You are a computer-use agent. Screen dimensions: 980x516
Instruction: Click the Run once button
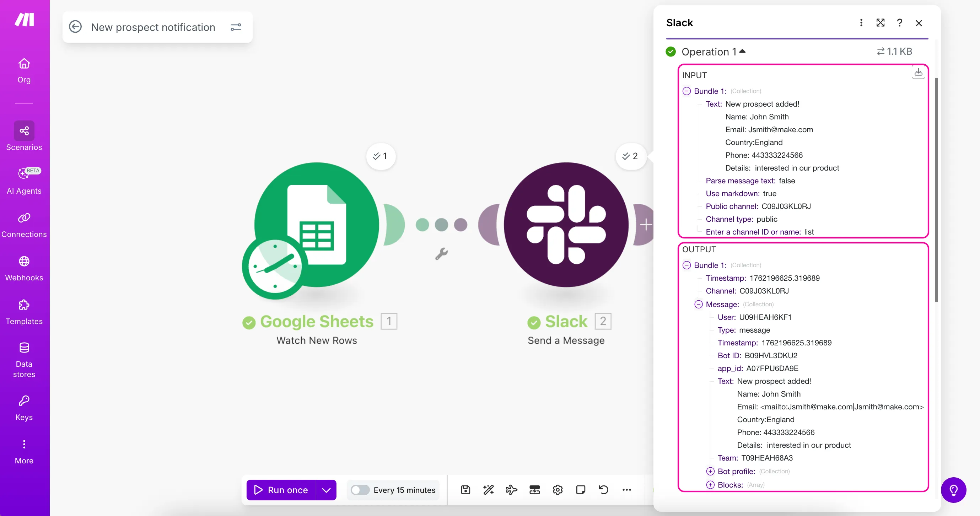[281, 490]
